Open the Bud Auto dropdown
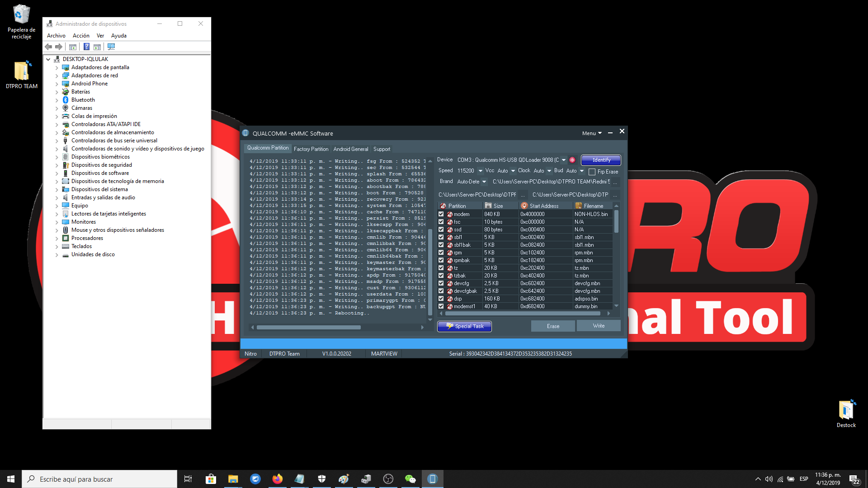 [582, 171]
